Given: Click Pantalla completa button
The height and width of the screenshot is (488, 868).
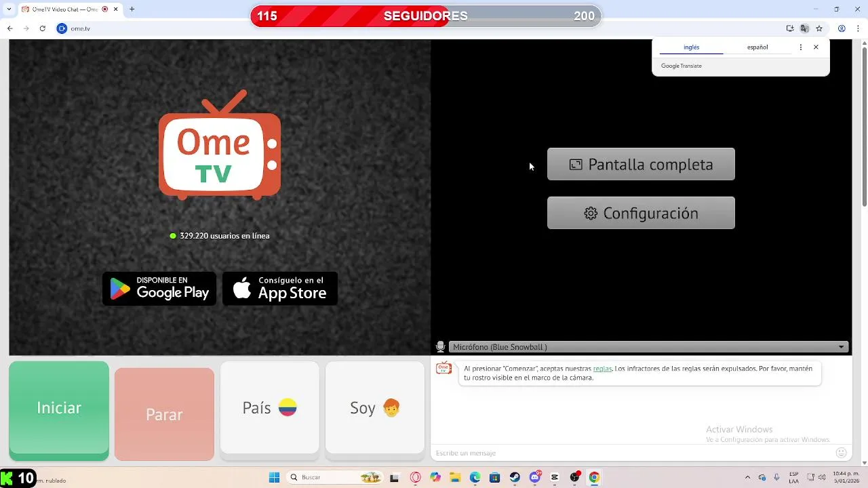Looking at the screenshot, I should 641,164.
